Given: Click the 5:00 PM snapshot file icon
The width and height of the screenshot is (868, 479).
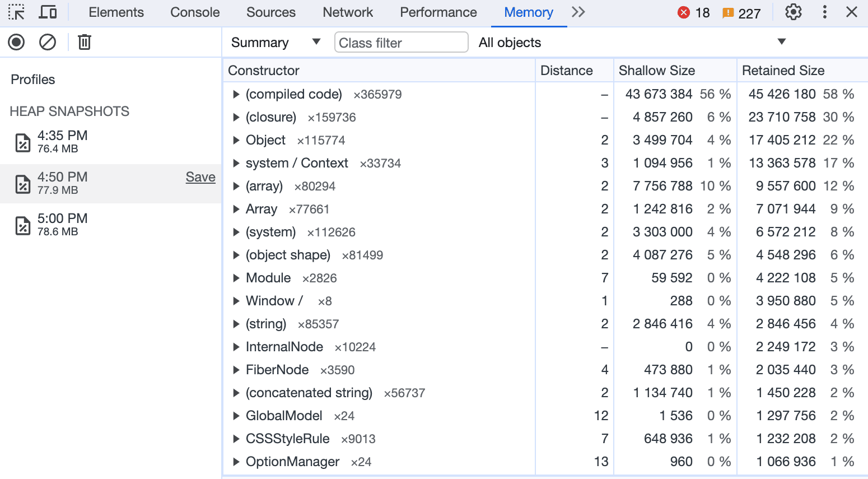Looking at the screenshot, I should pyautogui.click(x=22, y=226).
